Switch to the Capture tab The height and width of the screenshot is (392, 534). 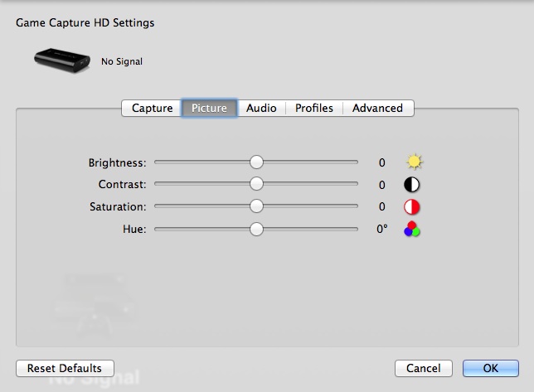pos(152,109)
